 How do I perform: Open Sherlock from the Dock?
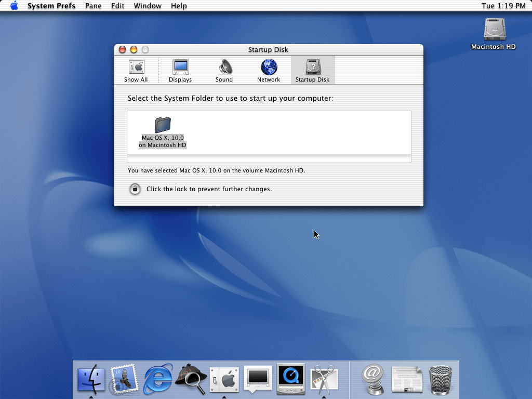(191, 379)
